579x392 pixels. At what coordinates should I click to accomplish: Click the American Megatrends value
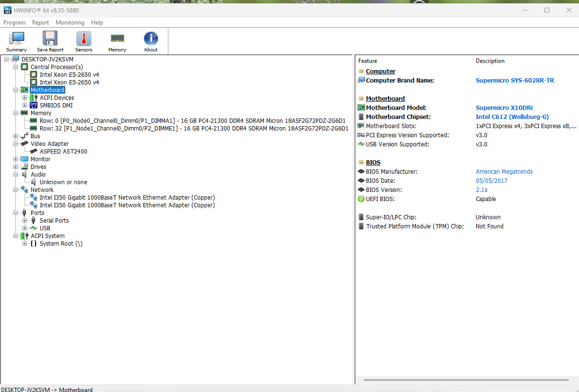504,172
